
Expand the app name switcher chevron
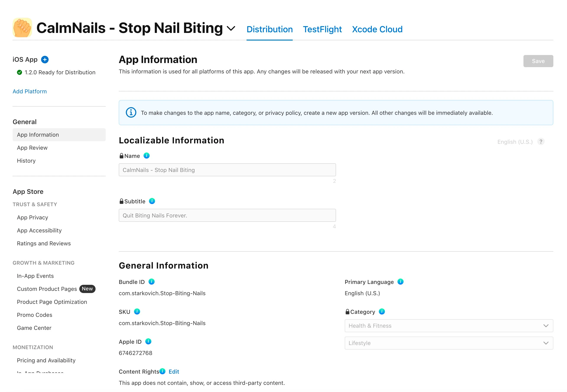click(231, 28)
